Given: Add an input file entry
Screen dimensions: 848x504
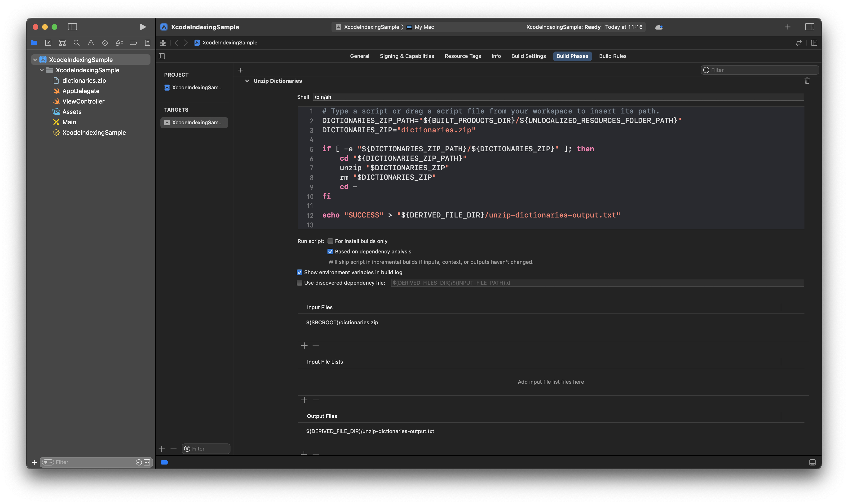Looking at the screenshot, I should click(304, 345).
